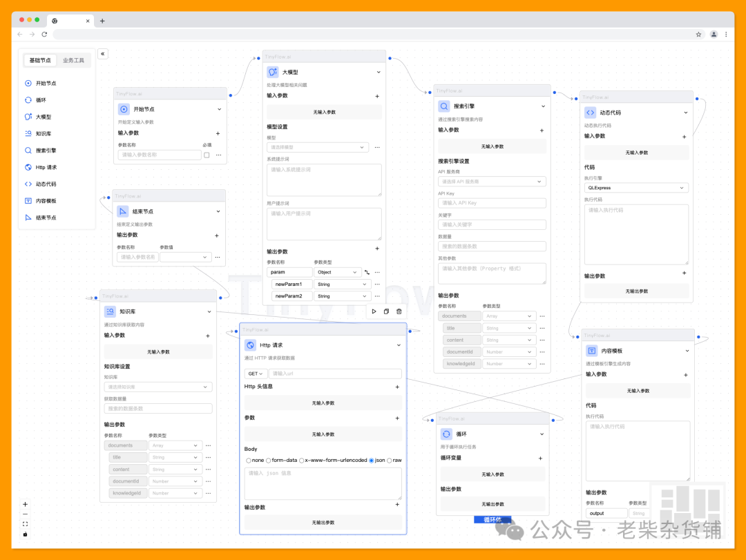Viewport: 746px width, 560px height.
Task: Select the 大模型 item in the sidebar
Action: click(38, 117)
